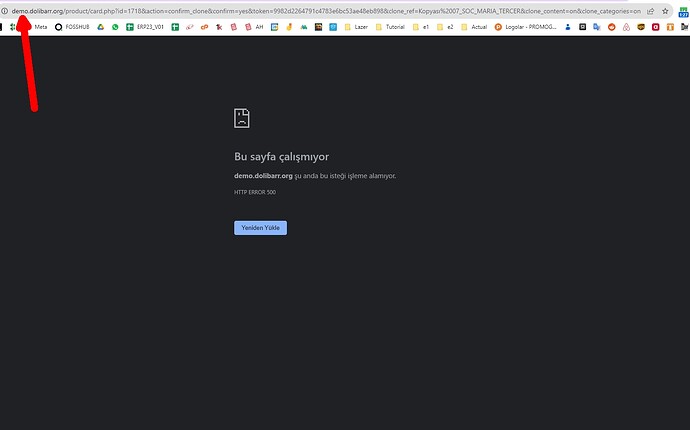Open the light blue square bookmark icon before Lazer
Screen dimensions: 690x430
333,27
